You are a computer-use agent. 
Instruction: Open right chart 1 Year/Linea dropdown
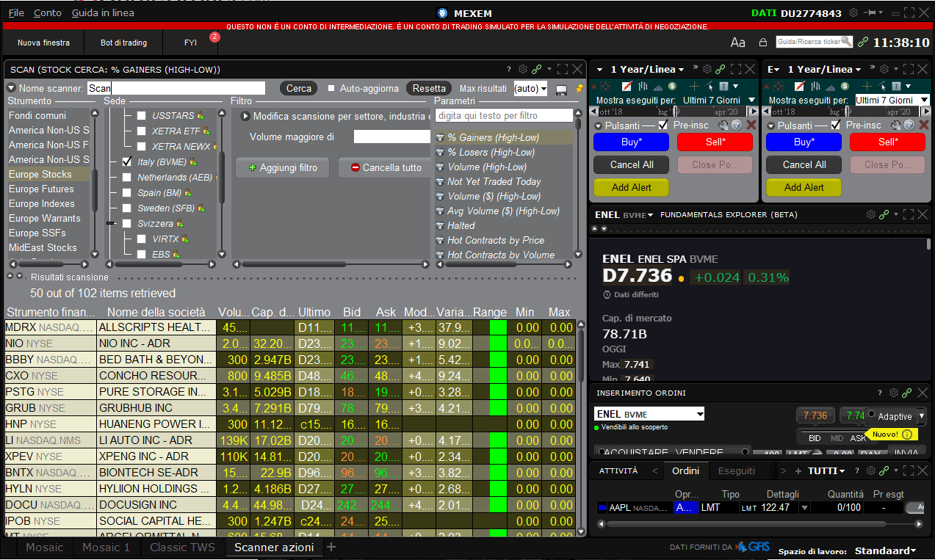point(824,69)
